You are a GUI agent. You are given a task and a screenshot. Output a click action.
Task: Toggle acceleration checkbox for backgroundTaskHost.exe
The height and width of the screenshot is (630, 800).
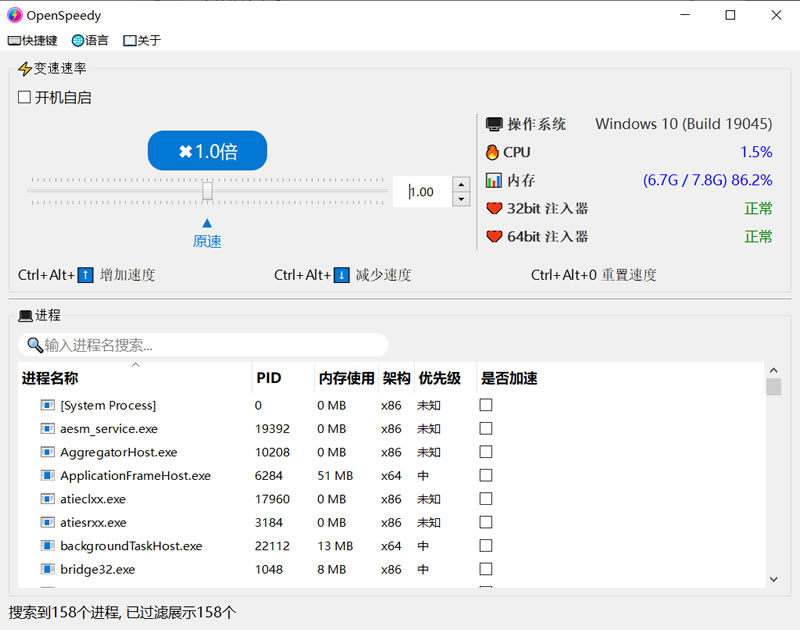click(486, 546)
